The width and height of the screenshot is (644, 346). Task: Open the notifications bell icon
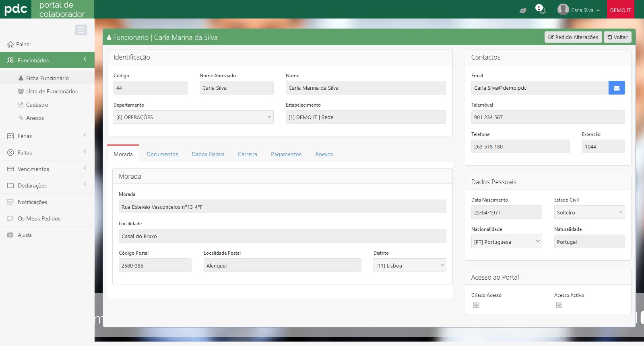pos(541,10)
